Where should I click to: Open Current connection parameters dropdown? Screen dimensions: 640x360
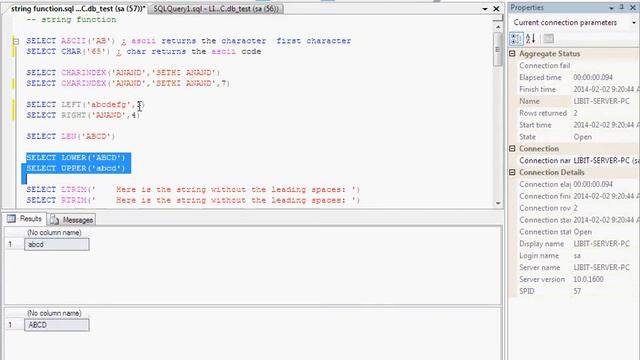tap(633, 23)
